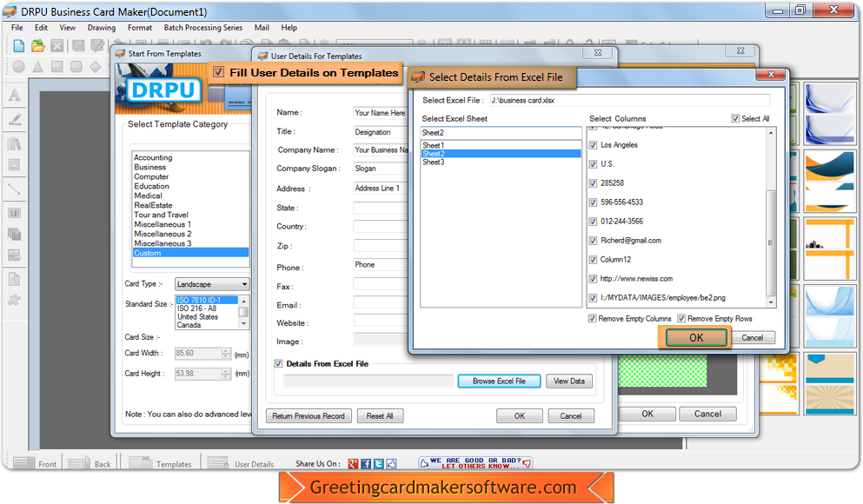Open the Library books tool in sidebar
The width and height of the screenshot is (863, 504).
[x=14, y=143]
